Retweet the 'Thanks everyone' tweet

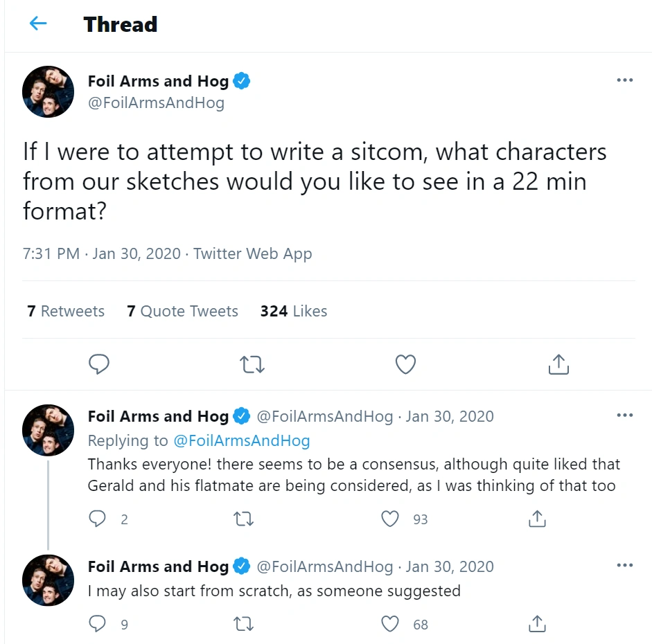[x=243, y=519]
